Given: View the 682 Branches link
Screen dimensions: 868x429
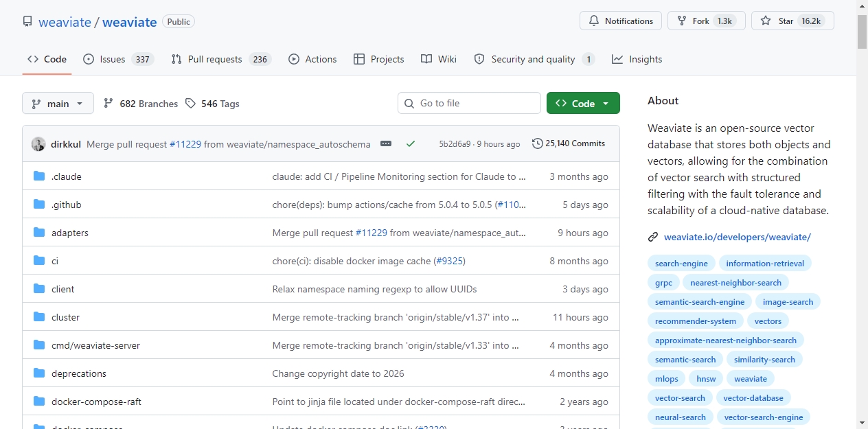Looking at the screenshot, I should tap(141, 104).
